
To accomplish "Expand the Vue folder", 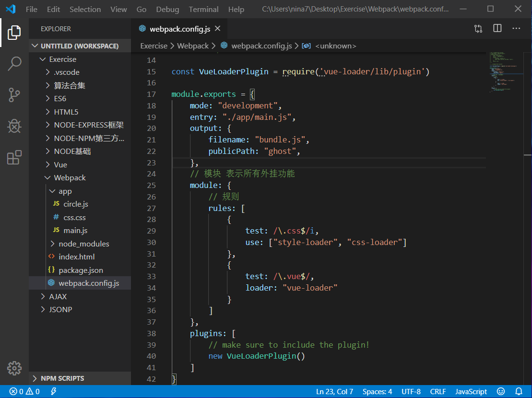I will point(80,165).
